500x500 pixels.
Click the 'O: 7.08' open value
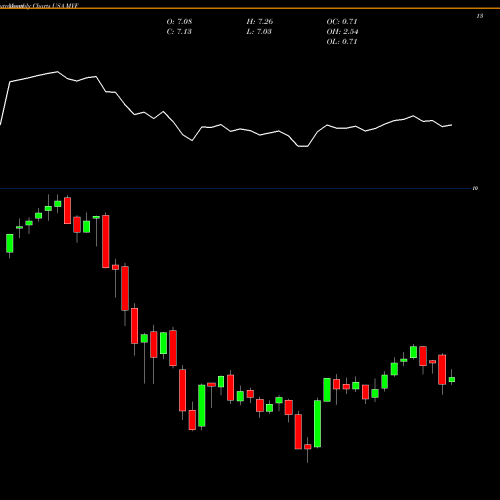[179, 21]
